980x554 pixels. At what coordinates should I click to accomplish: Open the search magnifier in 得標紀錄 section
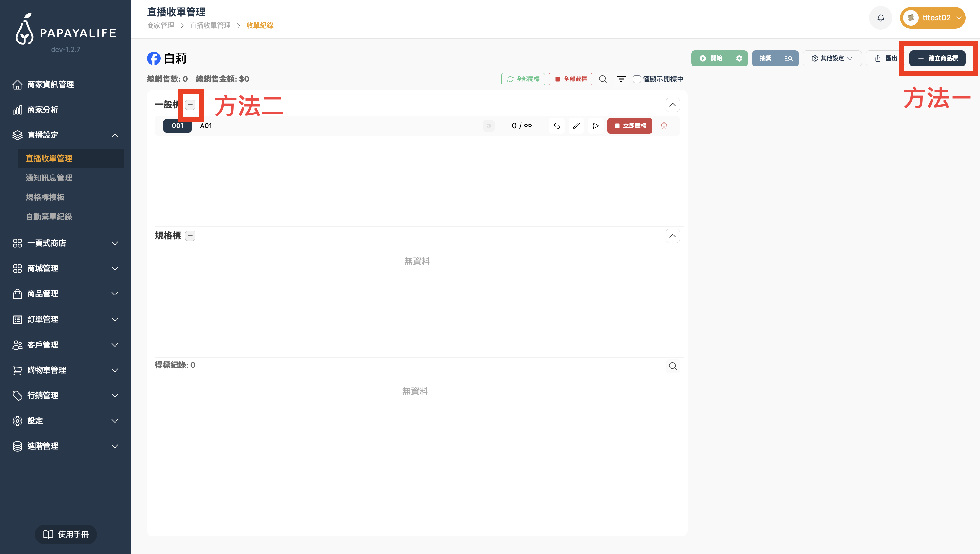[x=672, y=366]
